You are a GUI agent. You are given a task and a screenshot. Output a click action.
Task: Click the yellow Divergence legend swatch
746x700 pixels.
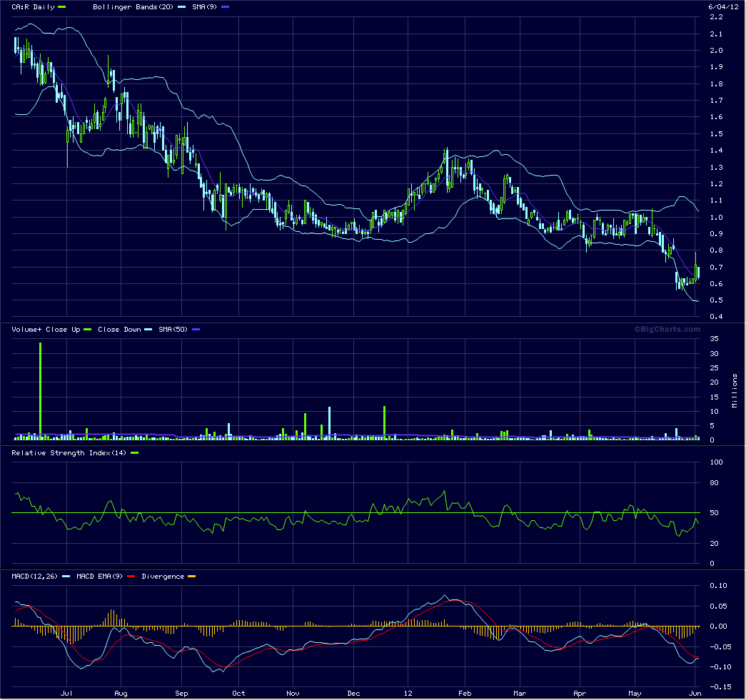[x=192, y=577]
